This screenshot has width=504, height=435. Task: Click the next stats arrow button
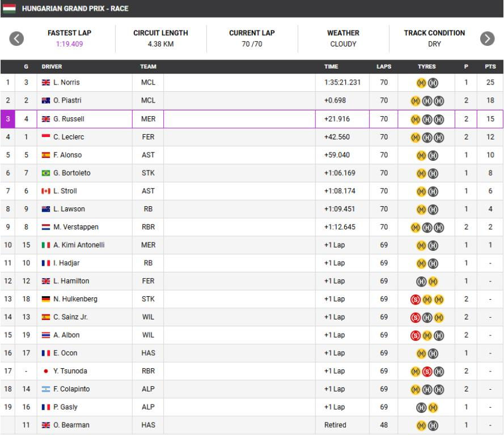pyautogui.click(x=488, y=39)
